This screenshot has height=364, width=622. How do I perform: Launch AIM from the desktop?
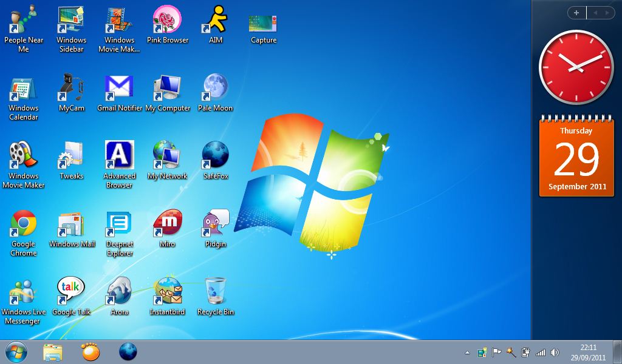(x=215, y=18)
